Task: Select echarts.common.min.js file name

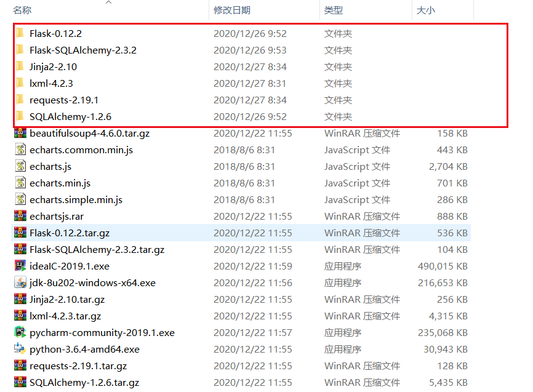Action: click(x=81, y=150)
